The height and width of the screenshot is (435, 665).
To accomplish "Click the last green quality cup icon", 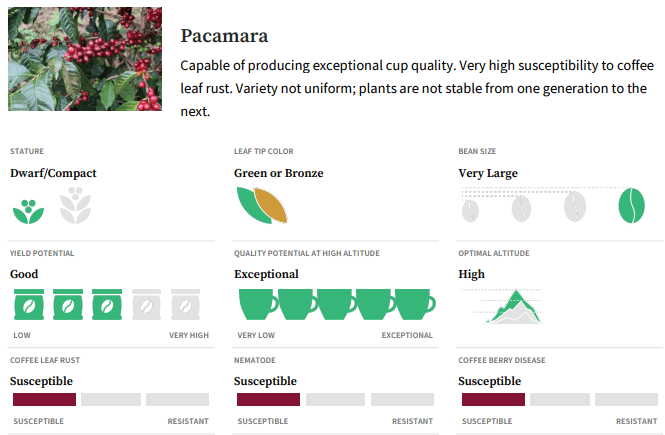I will (414, 304).
